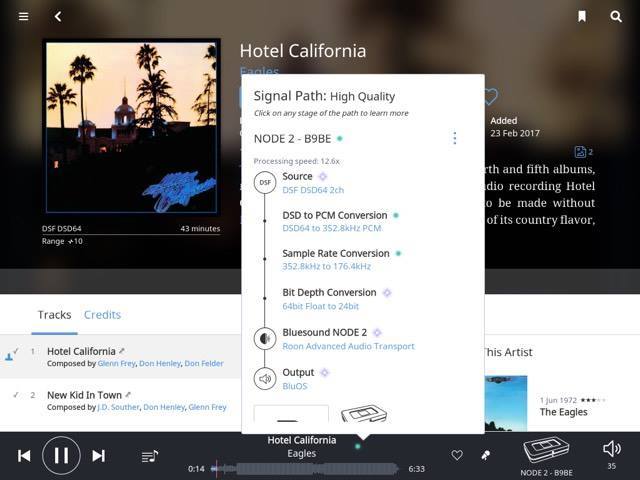Go back with the left arrow

[x=58, y=16]
